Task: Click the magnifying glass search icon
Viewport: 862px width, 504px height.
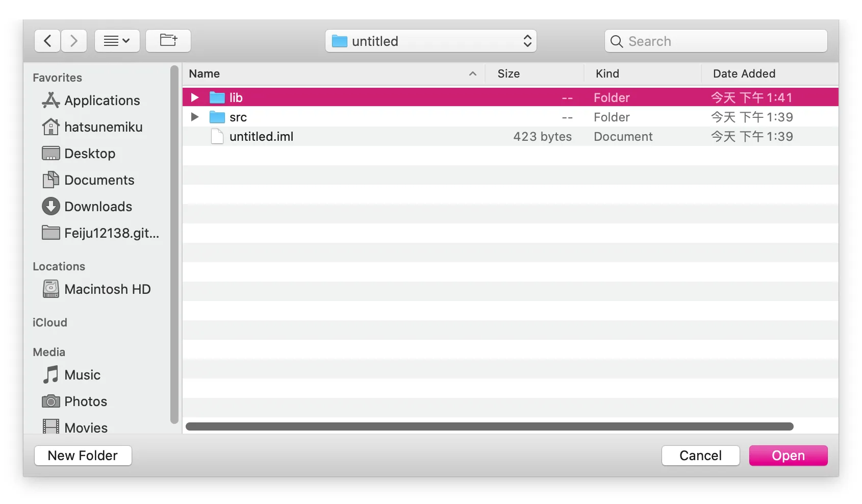Action: coord(617,41)
